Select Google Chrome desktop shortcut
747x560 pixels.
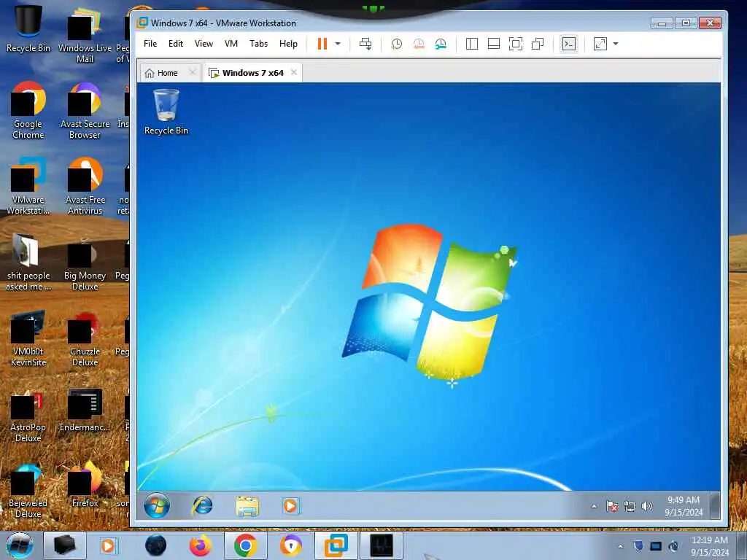point(28,109)
